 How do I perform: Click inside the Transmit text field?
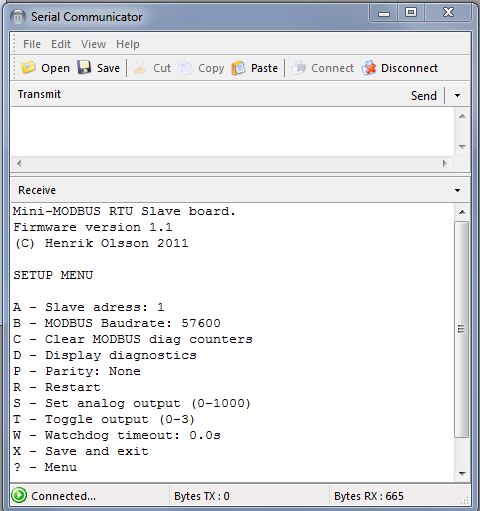(x=233, y=131)
